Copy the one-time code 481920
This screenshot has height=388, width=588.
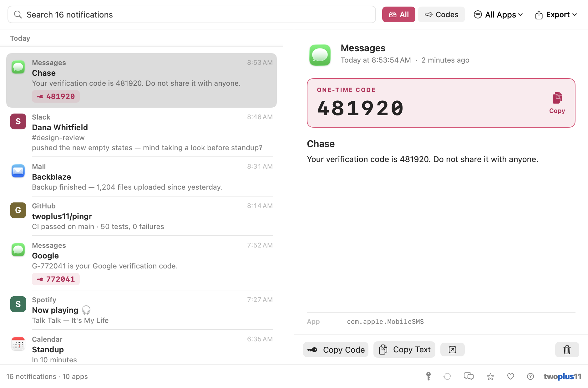pyautogui.click(x=557, y=103)
